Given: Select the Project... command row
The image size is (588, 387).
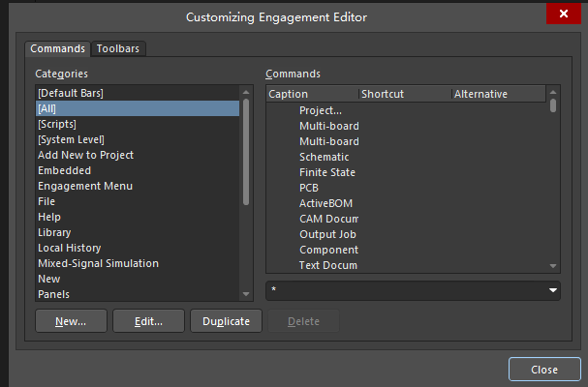Looking at the screenshot, I should (407, 110).
